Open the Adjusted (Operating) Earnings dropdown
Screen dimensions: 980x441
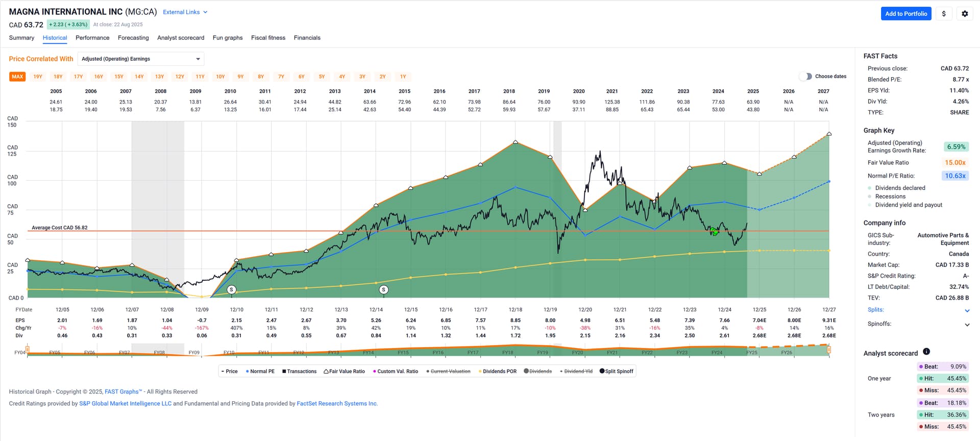(x=141, y=59)
